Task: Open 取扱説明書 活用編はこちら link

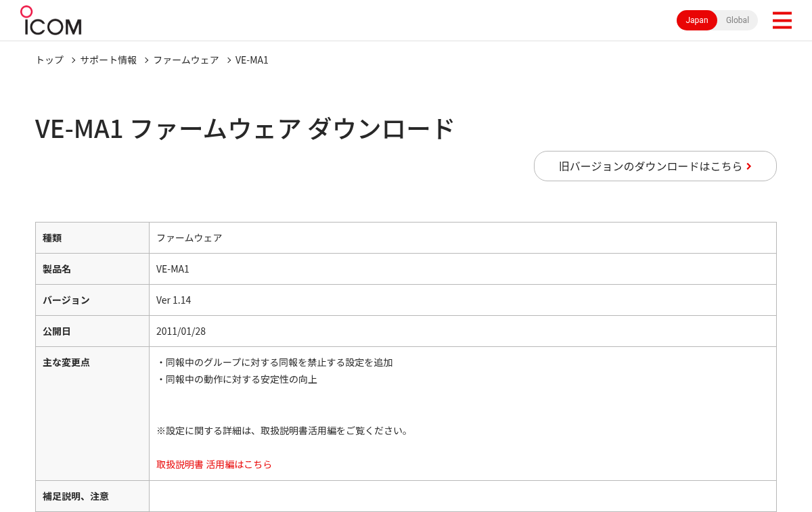Action: point(214,464)
